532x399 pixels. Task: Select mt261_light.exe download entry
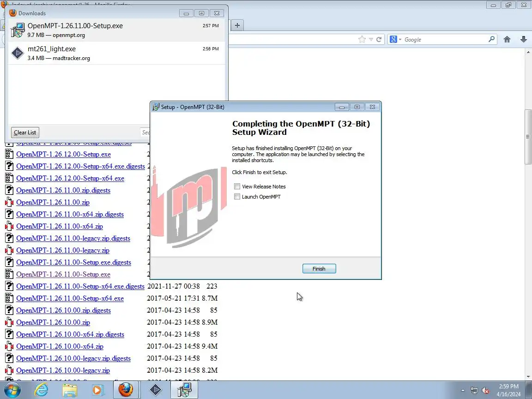pyautogui.click(x=116, y=53)
